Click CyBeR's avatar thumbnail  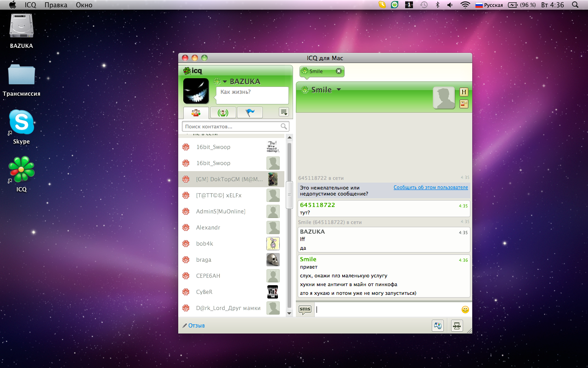[273, 292]
